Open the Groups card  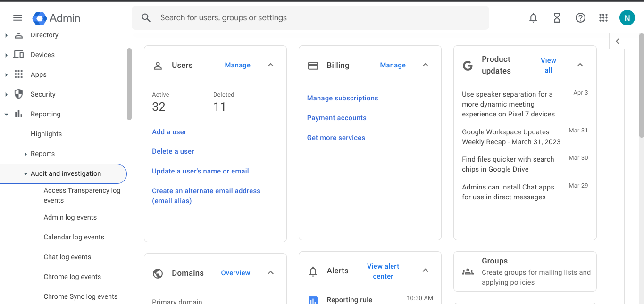(525, 271)
